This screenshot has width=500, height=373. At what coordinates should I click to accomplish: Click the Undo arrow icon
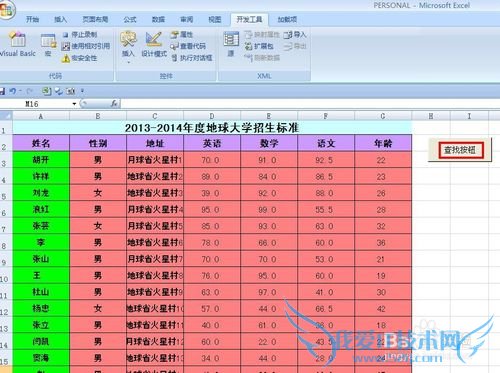click(x=13, y=91)
